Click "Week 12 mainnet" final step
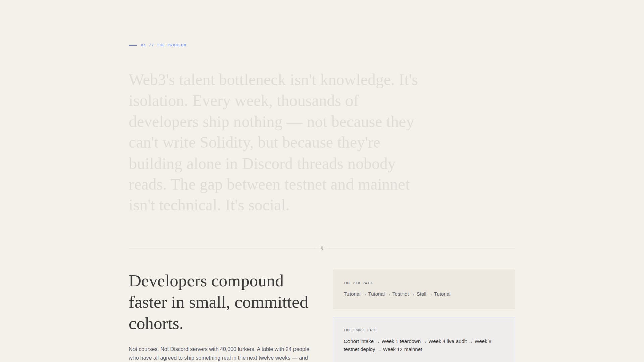644x362 pixels. [402, 349]
